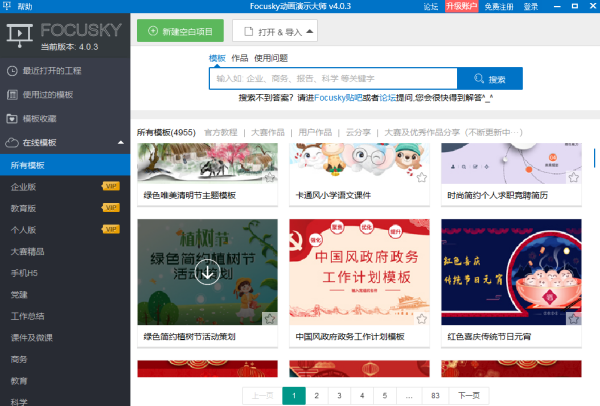Click the FOCUSKY logo icon
This screenshot has height=406, width=600.
pyautogui.click(x=19, y=35)
